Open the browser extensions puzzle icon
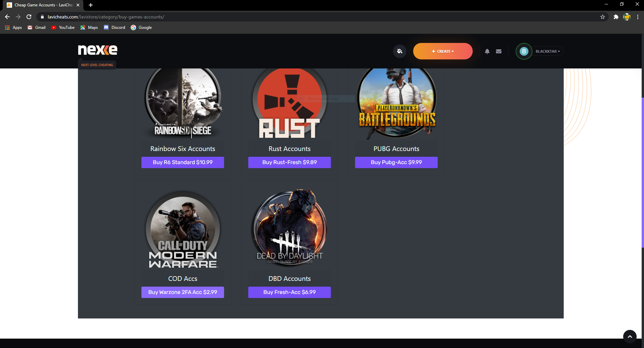 [616, 17]
